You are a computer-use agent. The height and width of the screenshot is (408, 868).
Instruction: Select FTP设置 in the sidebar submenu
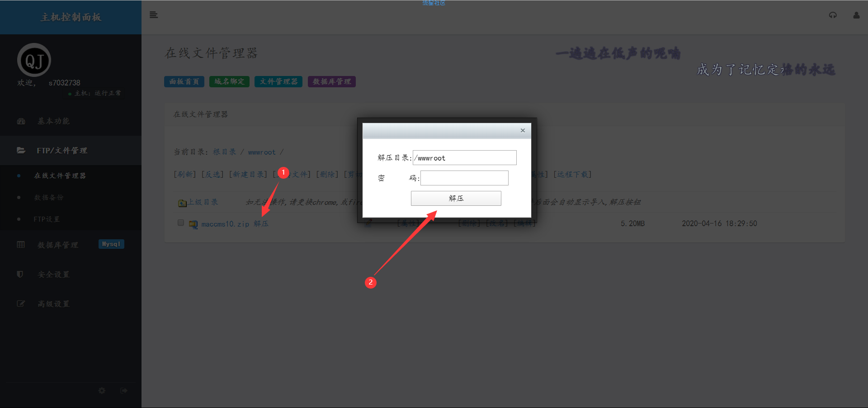coord(47,219)
